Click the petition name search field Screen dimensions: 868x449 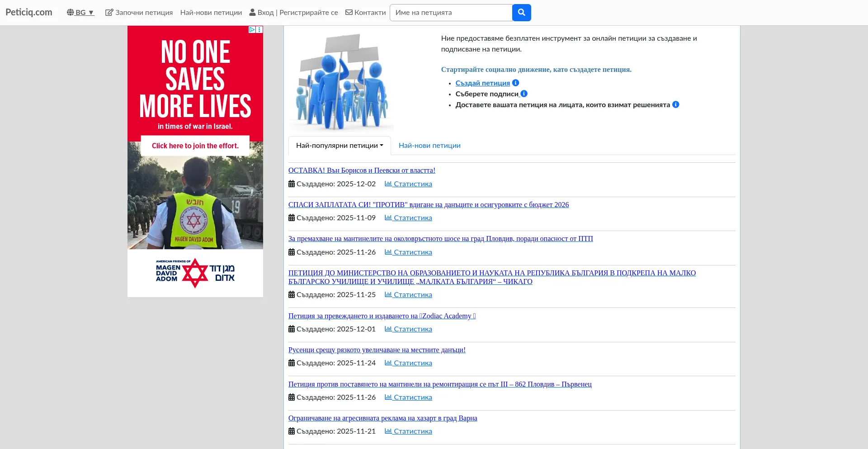[451, 13]
